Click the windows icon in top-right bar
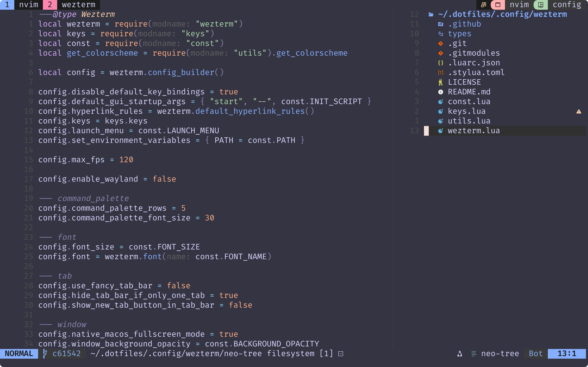The image size is (588, 367). click(483, 5)
